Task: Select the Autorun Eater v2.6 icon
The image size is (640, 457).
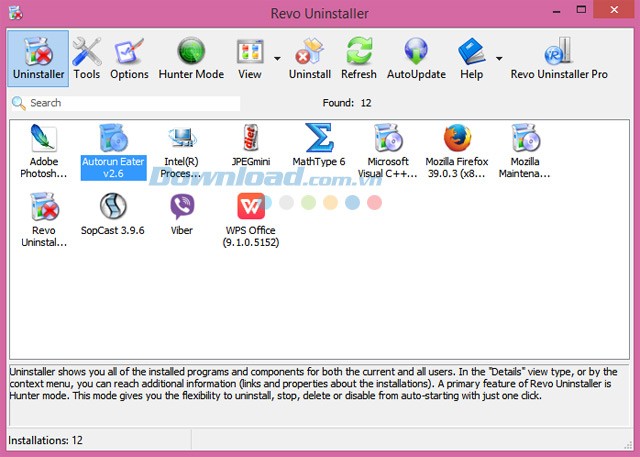Action: pos(113,139)
